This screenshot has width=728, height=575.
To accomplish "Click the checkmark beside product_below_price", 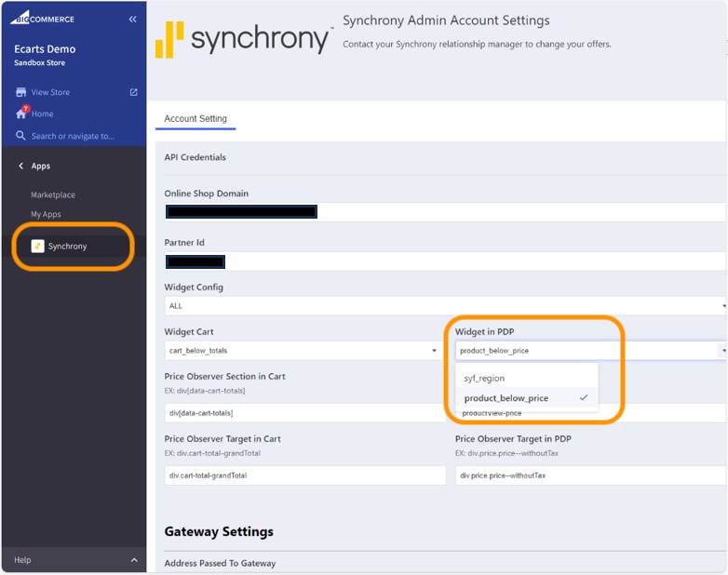I will point(584,397).
